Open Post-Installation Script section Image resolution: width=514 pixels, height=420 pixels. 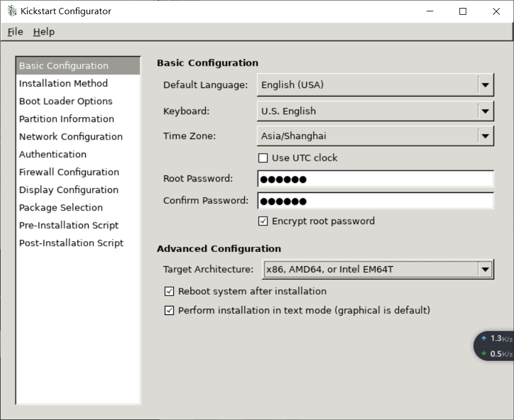tap(78, 242)
